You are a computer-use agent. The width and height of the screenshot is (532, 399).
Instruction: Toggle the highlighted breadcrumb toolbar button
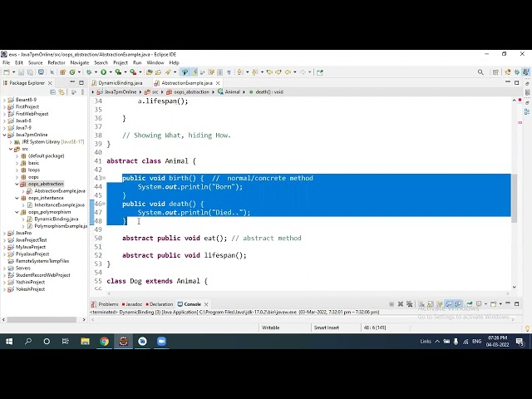click(x=185, y=72)
